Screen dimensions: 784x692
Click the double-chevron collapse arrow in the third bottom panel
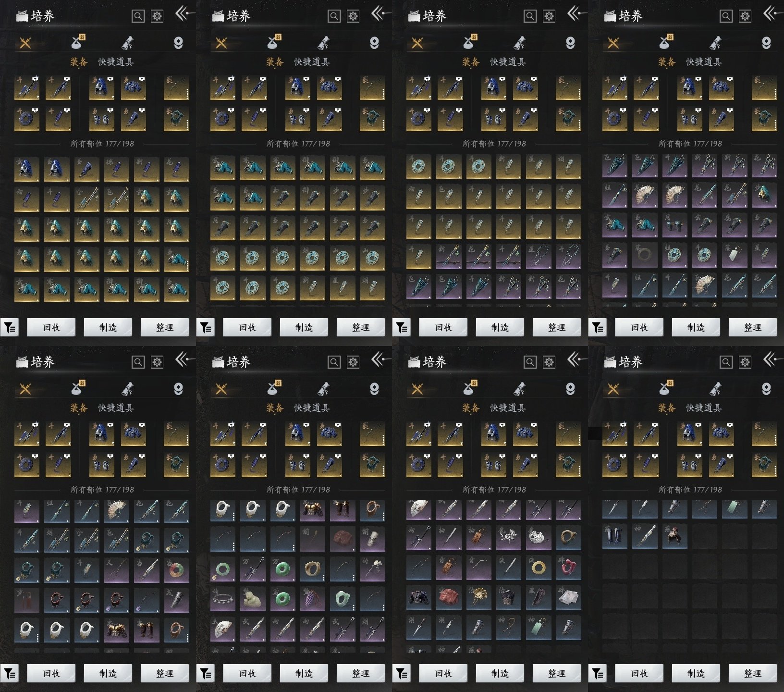click(x=576, y=359)
